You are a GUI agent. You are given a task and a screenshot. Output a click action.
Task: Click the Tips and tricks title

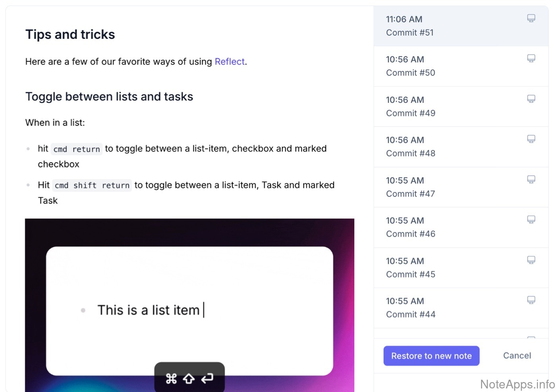pyautogui.click(x=70, y=35)
